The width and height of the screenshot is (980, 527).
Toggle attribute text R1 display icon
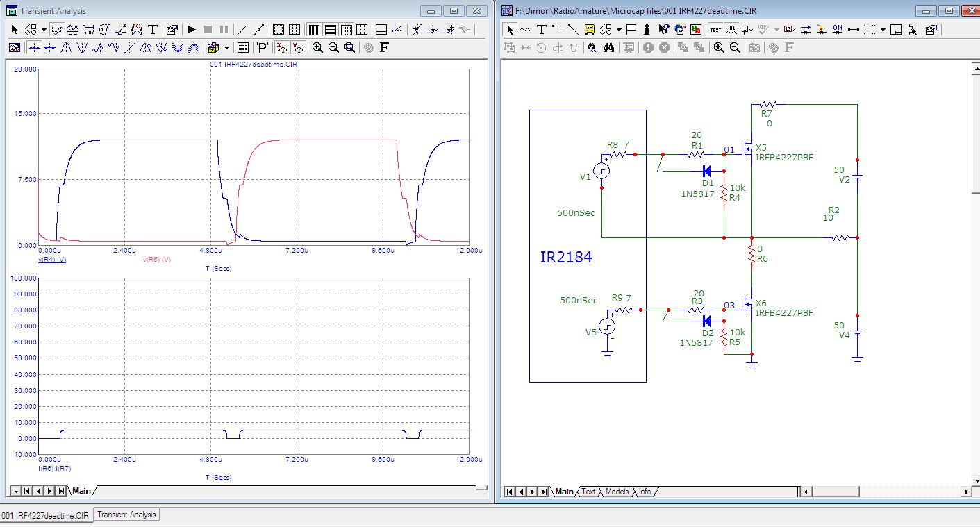731,30
